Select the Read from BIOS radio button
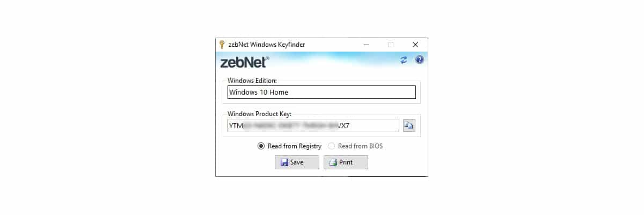 click(332, 146)
